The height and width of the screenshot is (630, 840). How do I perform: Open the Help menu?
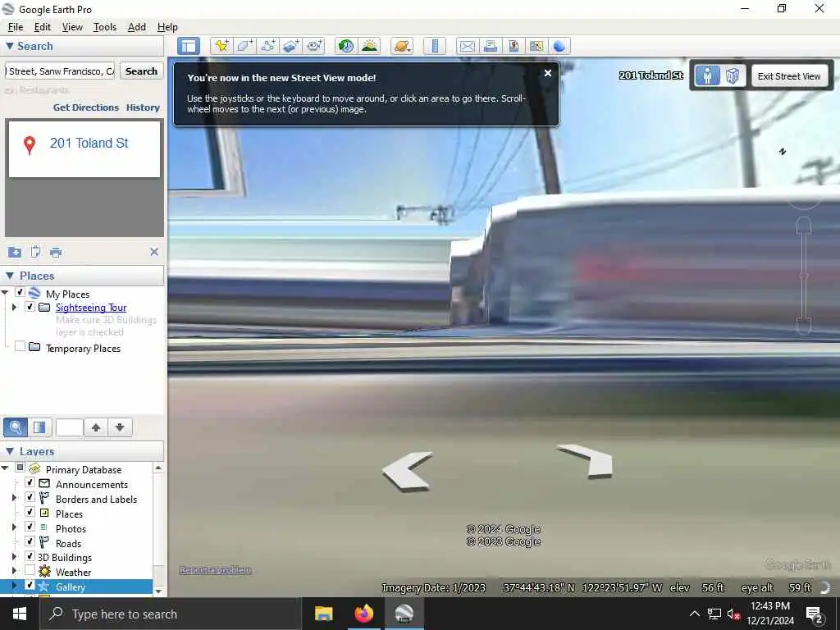click(x=167, y=27)
